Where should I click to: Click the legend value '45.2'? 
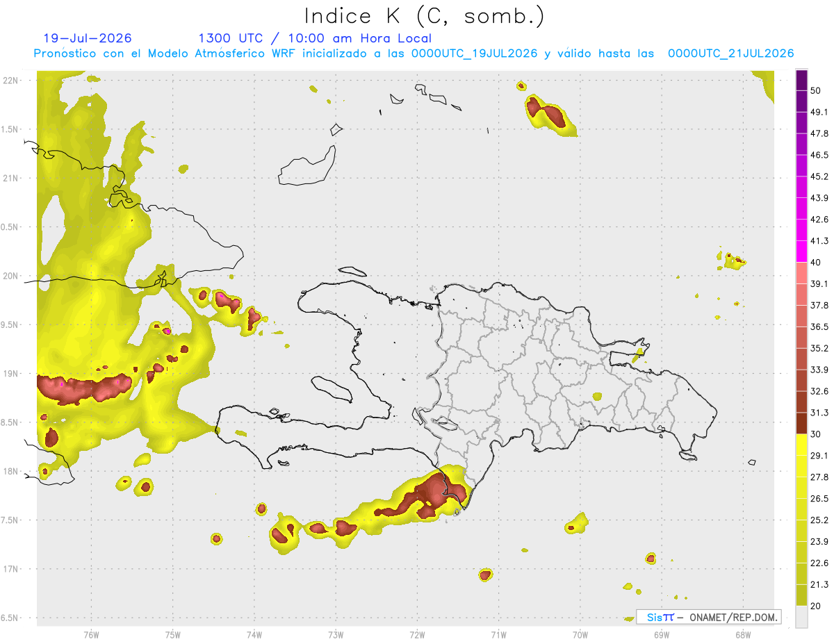(x=819, y=176)
